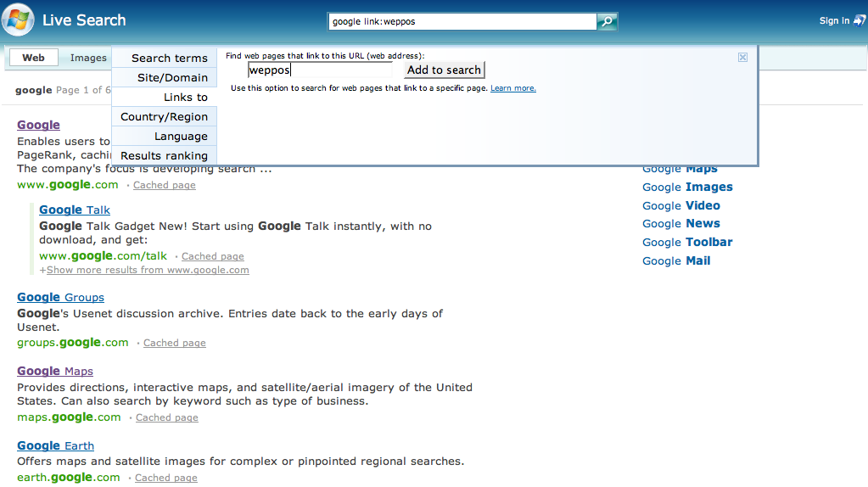The height and width of the screenshot is (487, 868).
Task: Click related search Google Toolbar
Action: [687, 242]
